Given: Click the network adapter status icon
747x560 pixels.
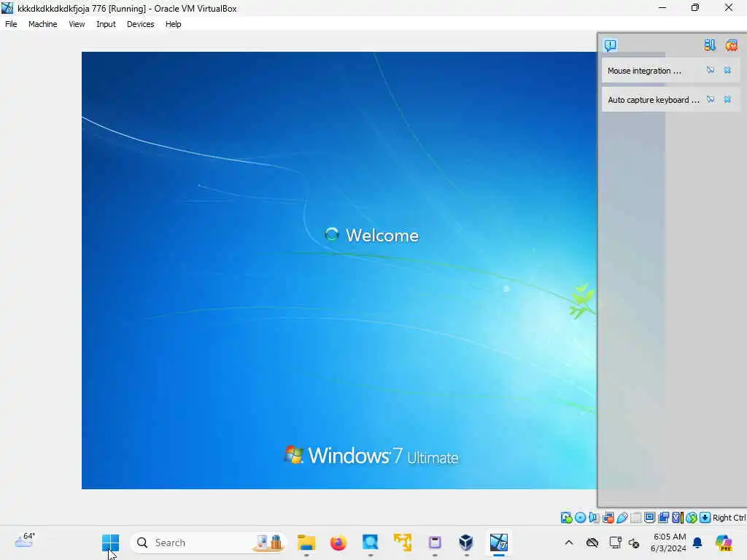Looking at the screenshot, I should (608, 518).
